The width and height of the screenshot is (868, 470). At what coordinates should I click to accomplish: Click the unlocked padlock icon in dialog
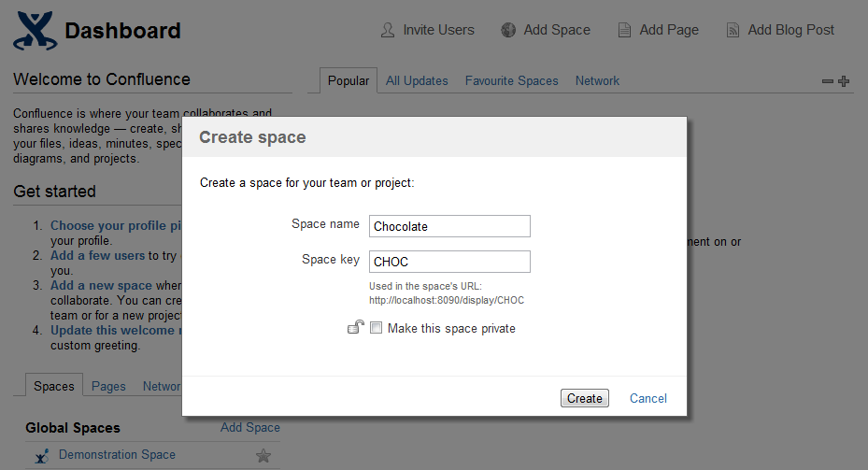click(x=355, y=327)
